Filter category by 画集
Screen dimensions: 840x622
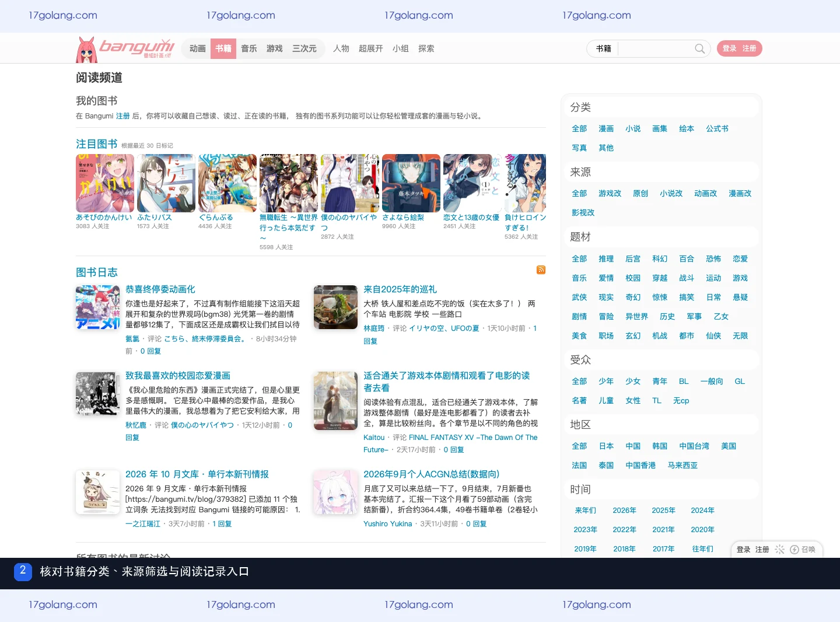coord(660,129)
